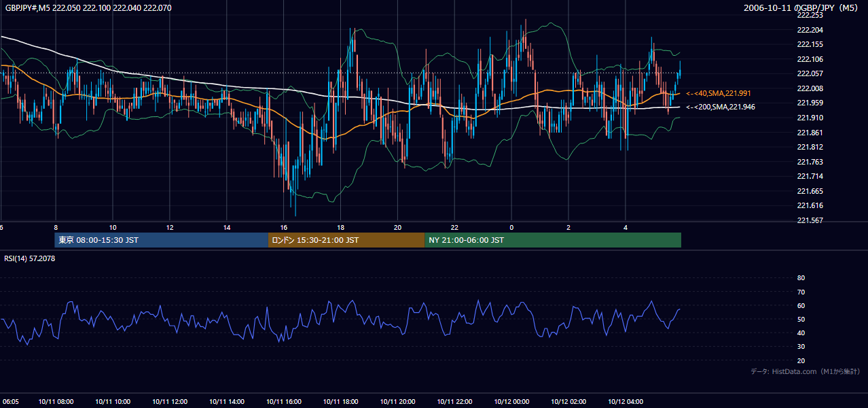868x408 pixels.
Task: Click RSI scale level 80
Action: (801, 278)
